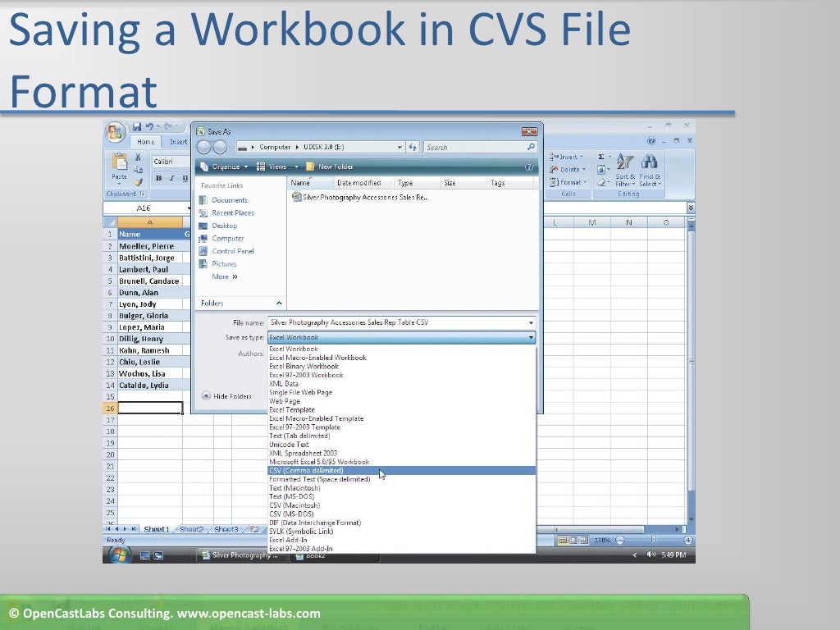Open the Home ribbon tab

pyautogui.click(x=145, y=142)
